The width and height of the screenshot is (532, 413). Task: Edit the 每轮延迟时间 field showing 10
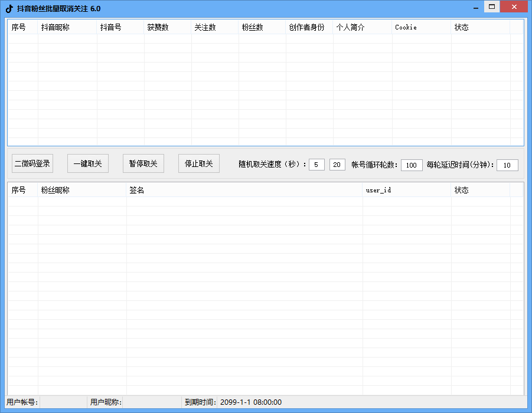[507, 165]
